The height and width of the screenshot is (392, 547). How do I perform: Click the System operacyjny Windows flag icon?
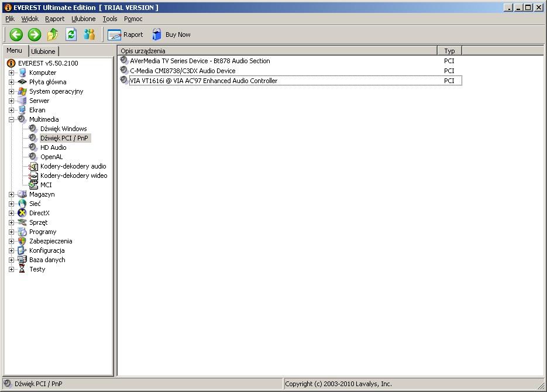[22, 91]
